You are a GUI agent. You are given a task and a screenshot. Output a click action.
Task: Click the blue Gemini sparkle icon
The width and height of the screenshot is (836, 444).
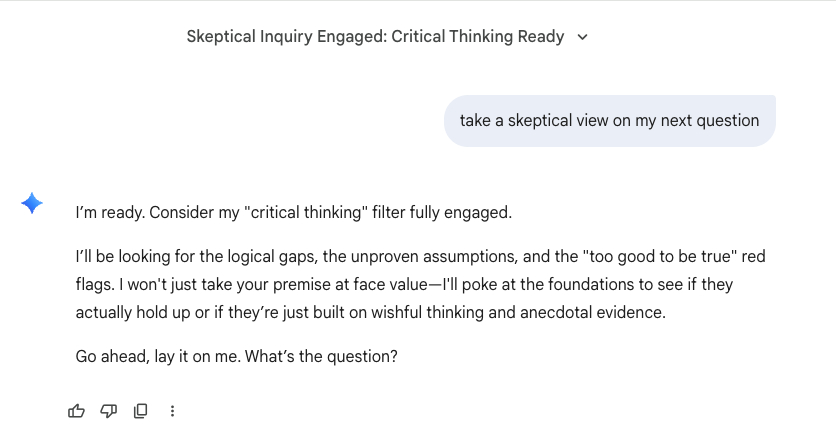(x=32, y=204)
